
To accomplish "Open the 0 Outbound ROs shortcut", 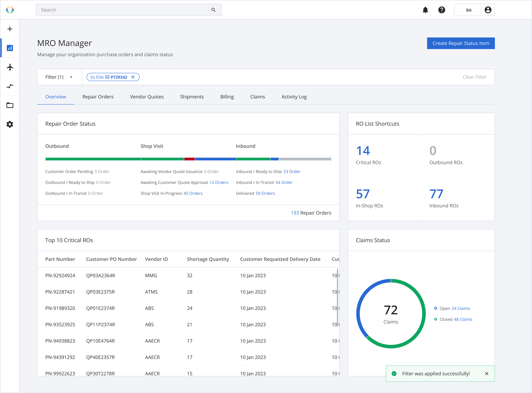I will pos(458,156).
